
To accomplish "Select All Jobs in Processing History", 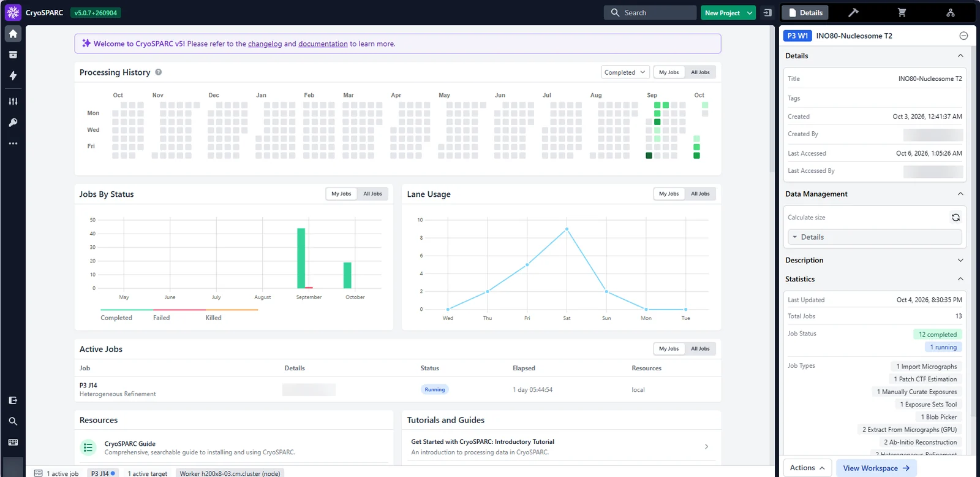I will 700,72.
